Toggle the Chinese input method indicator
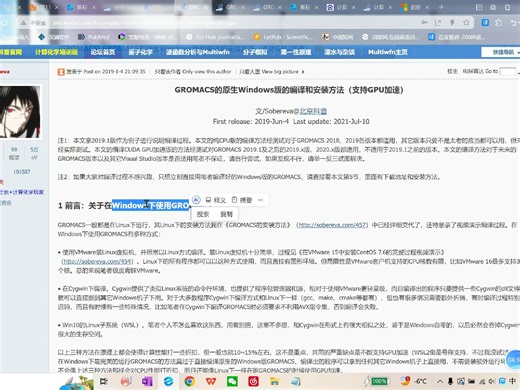 point(512,381)
